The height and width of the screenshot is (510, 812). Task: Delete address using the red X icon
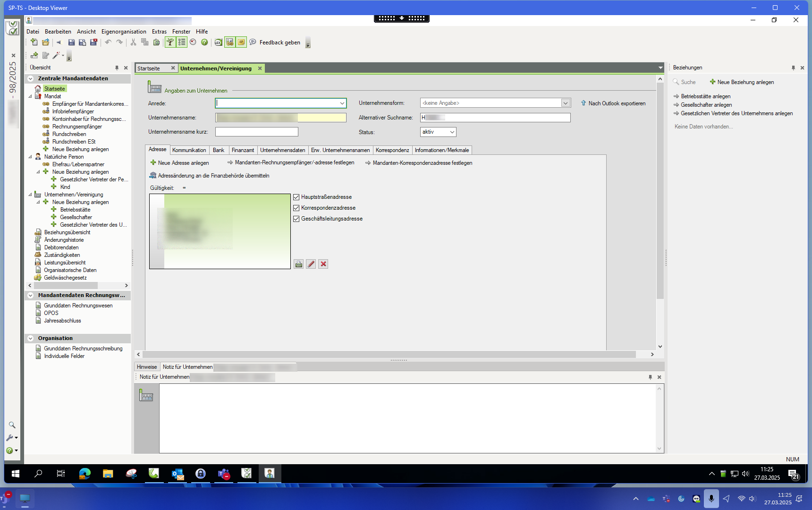323,264
